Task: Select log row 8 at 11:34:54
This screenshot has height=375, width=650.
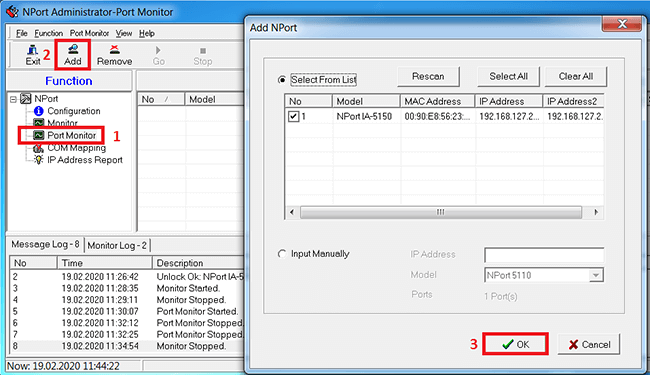Action: [127, 346]
